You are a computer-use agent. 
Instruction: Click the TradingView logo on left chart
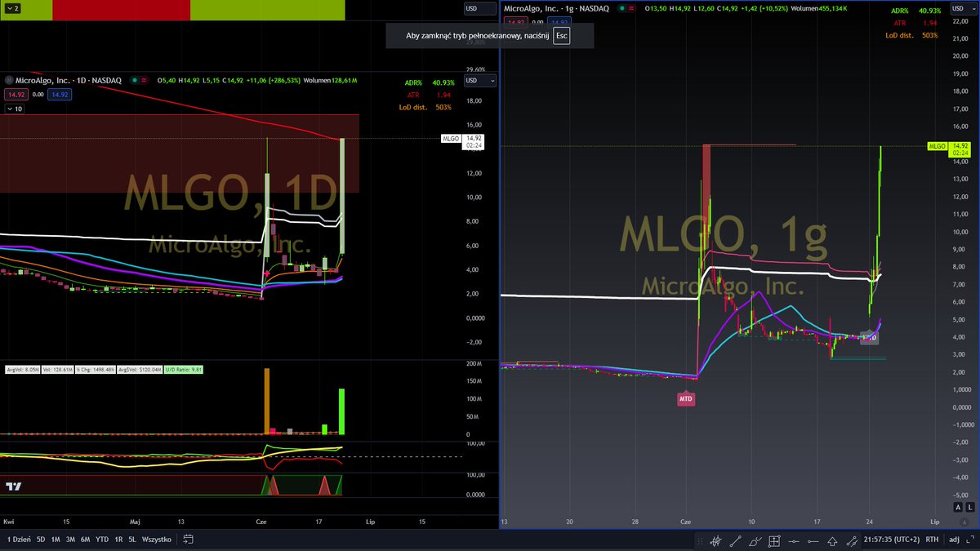click(x=12, y=487)
